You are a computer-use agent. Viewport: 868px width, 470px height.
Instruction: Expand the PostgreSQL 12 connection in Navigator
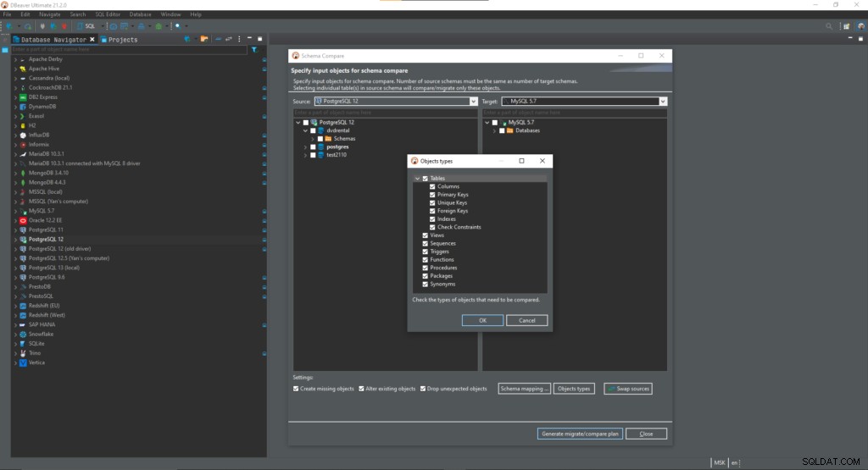click(x=15, y=240)
